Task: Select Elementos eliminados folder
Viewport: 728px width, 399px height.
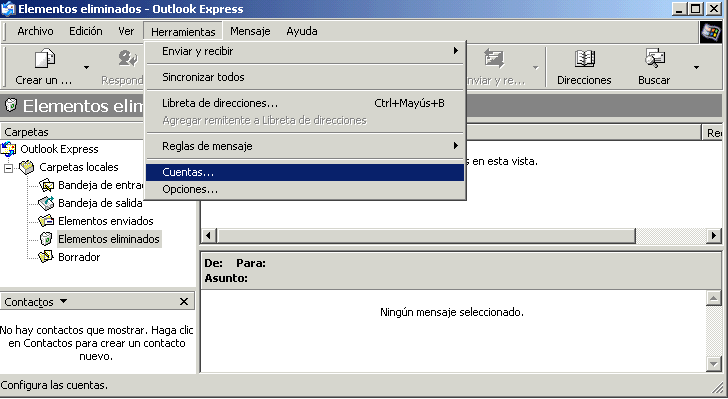Action: (109, 239)
